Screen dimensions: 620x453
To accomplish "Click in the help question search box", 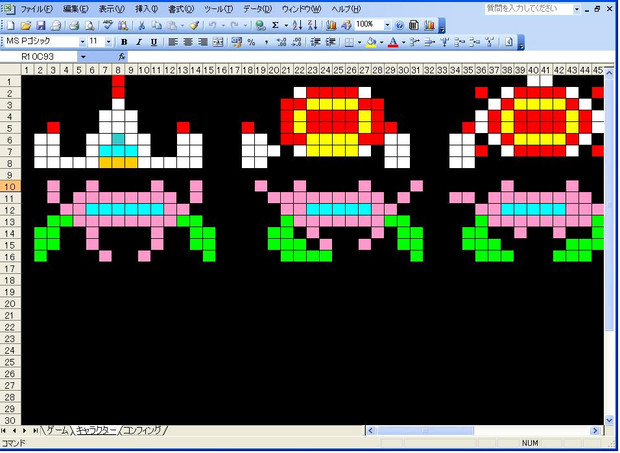I will click(x=529, y=9).
